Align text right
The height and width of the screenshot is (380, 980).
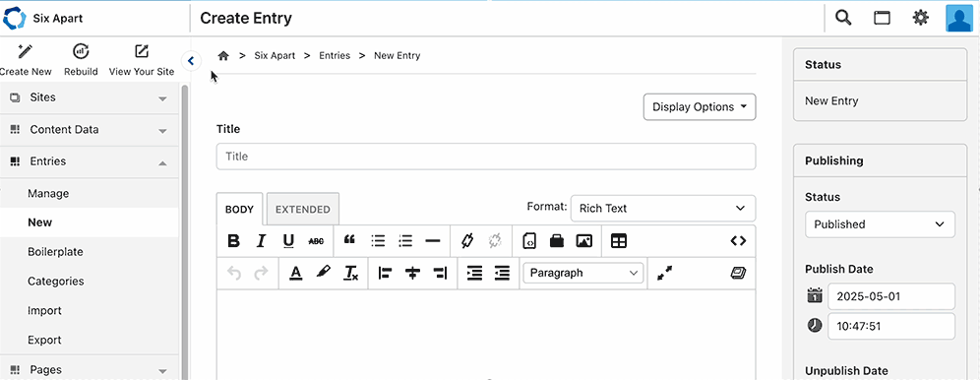(x=440, y=273)
